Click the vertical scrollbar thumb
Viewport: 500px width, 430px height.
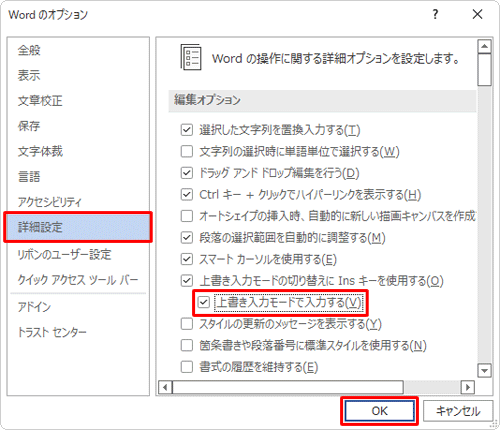coord(484,70)
